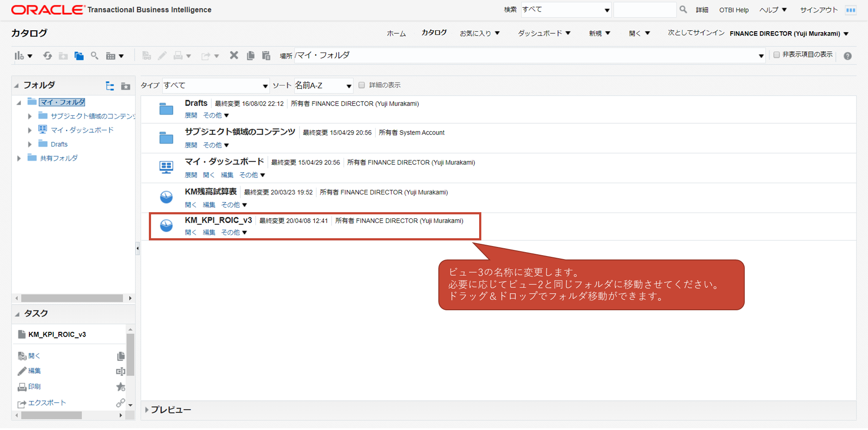Open the user view toolbar icon
Image resolution: width=868 pixels, height=430 pixels.
click(23, 56)
